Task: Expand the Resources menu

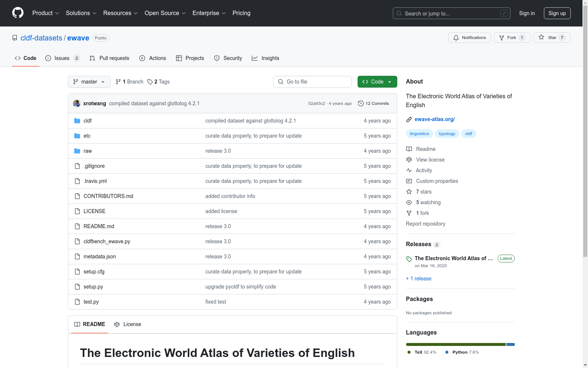Action: click(121, 13)
